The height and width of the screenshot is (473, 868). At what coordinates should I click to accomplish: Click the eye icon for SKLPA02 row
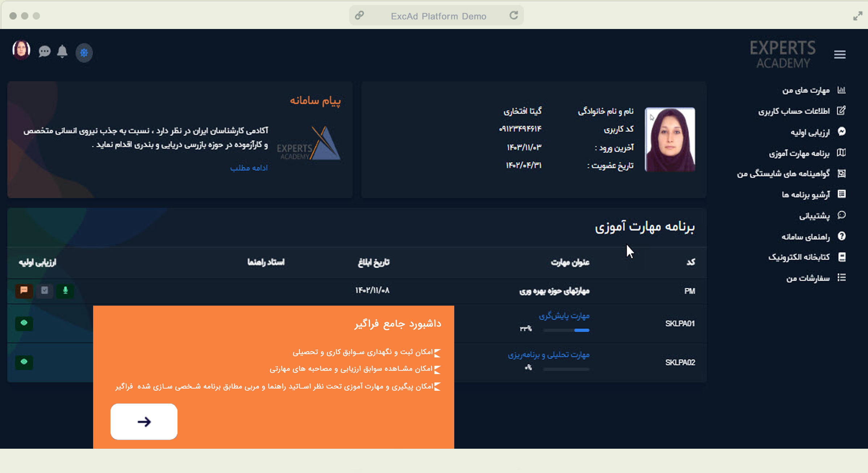(24, 362)
